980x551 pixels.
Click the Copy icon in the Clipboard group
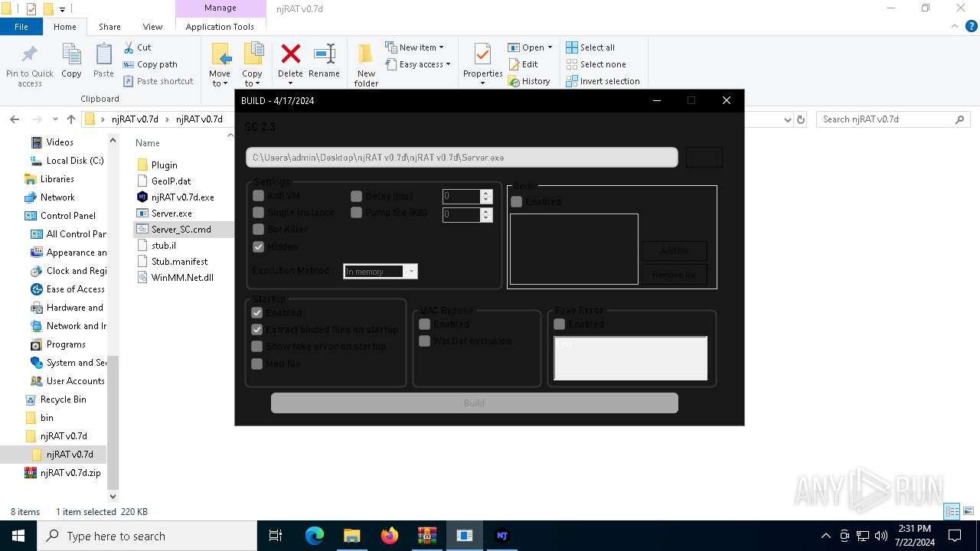click(x=71, y=55)
